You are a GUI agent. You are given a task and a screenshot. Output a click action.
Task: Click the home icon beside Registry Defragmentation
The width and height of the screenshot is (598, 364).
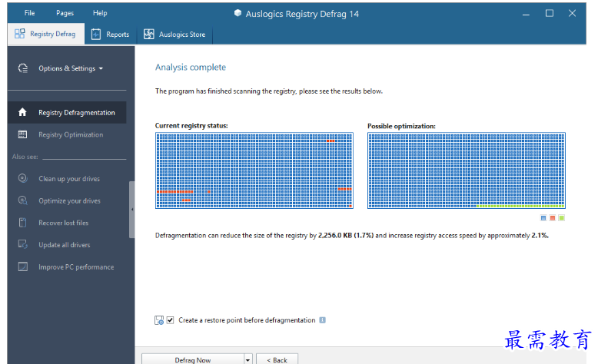[x=22, y=112]
